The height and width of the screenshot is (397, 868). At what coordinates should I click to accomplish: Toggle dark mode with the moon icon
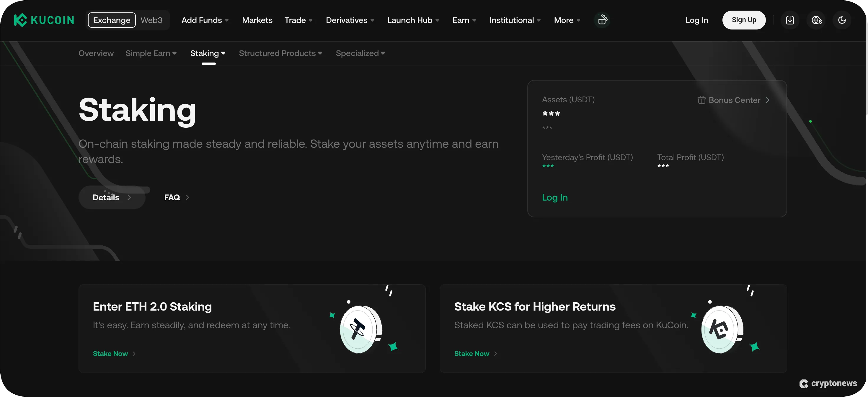[x=842, y=20]
